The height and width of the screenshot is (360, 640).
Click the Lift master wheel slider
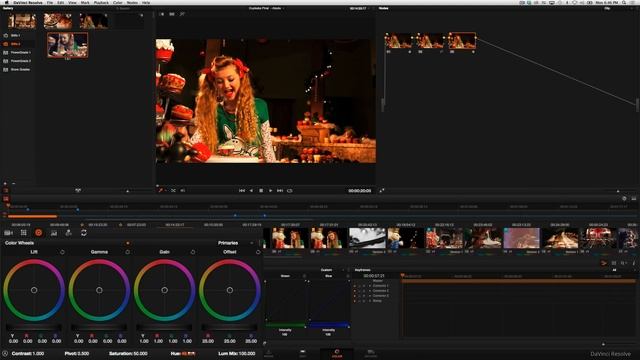34,327
